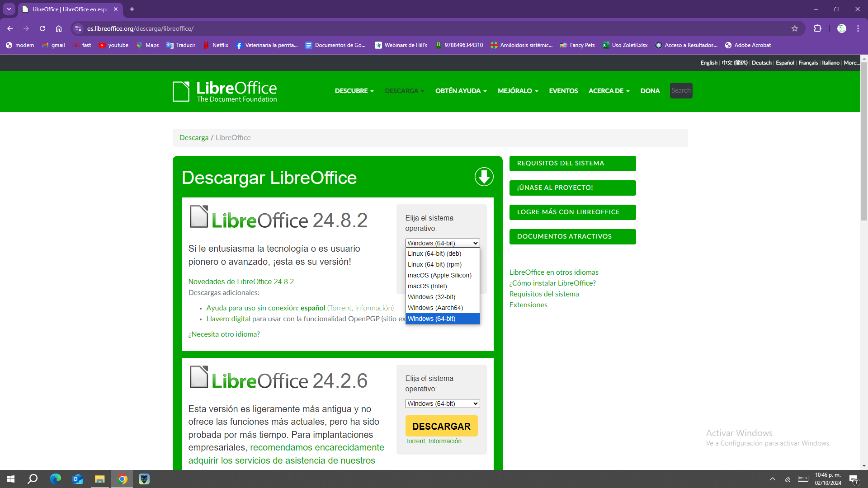The width and height of the screenshot is (868, 488).
Task: Go to DONA page
Action: (650, 91)
